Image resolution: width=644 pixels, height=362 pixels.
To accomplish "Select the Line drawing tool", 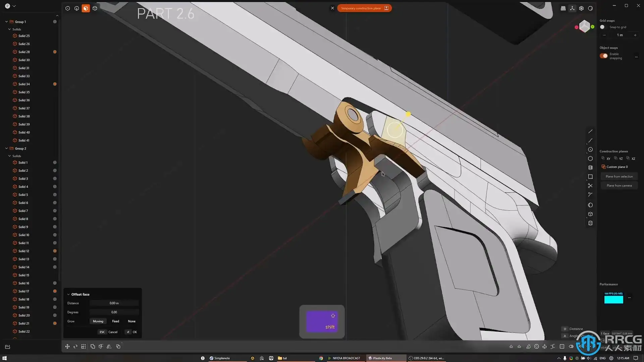I will click(590, 131).
